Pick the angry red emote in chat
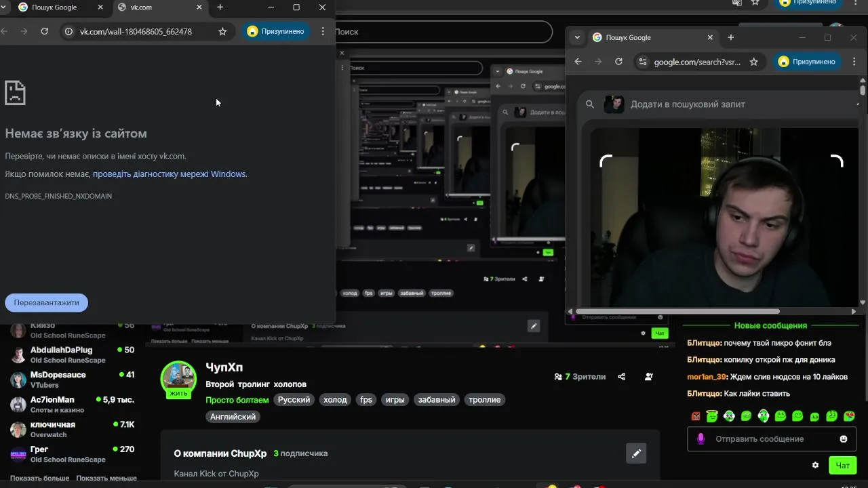Image resolution: width=868 pixels, height=488 pixels. (x=695, y=416)
